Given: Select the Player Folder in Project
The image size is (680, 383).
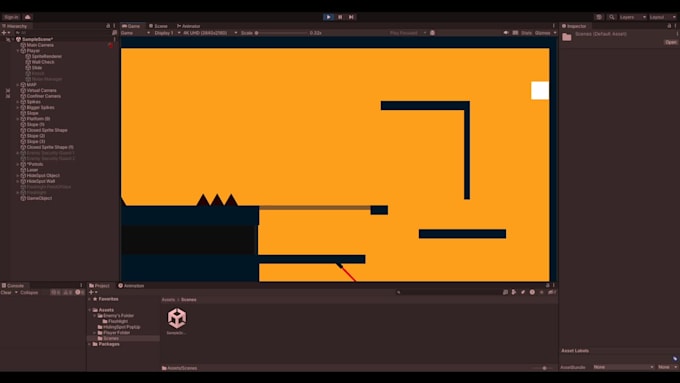Looking at the screenshot, I should coord(116,332).
